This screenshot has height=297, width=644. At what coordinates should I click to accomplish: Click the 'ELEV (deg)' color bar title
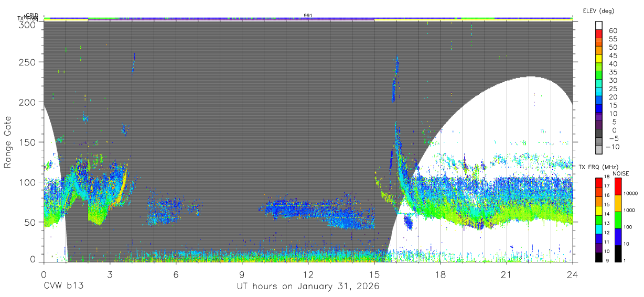(x=598, y=10)
